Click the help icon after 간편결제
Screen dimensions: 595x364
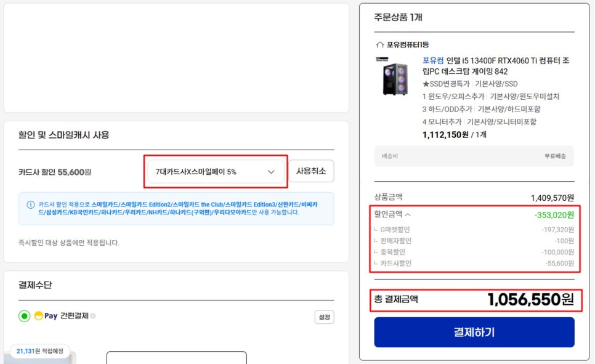[x=93, y=316]
